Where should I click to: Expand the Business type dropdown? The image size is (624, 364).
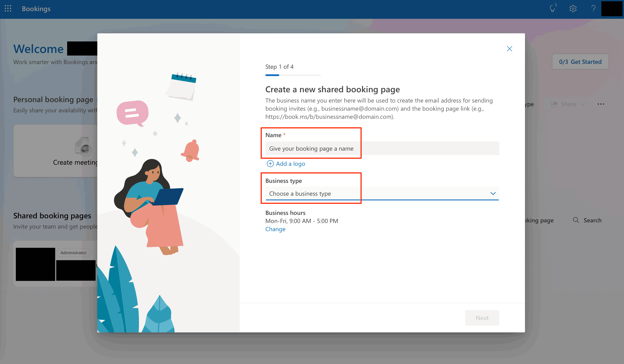382,193
